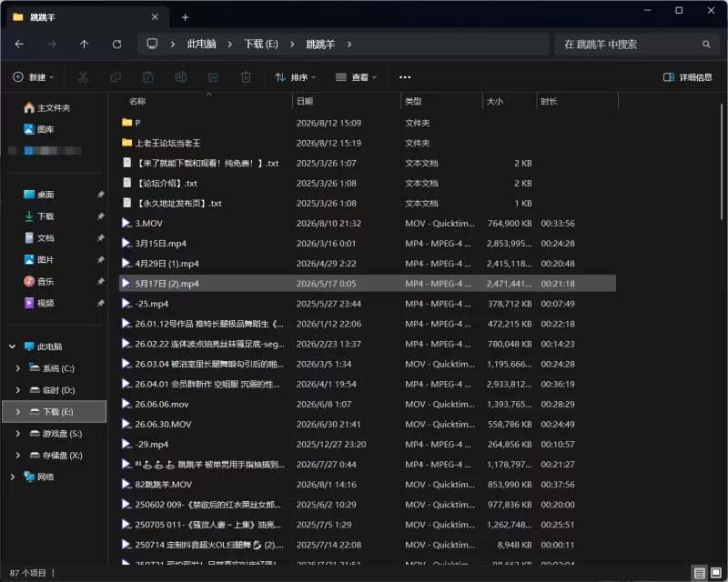Sort by the 类型 column header

pyautogui.click(x=413, y=101)
